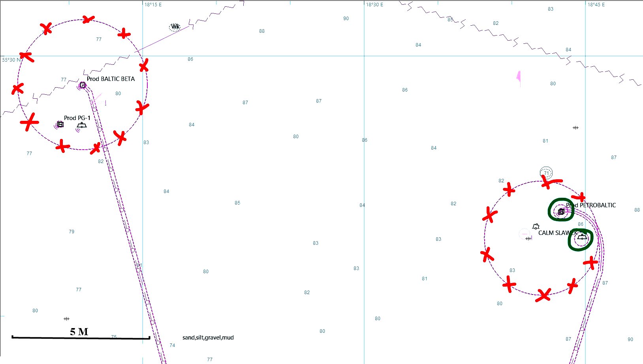This screenshot has width=643, height=364.
Task: Click the CALM SLAWEK label text
Action: [557, 233]
